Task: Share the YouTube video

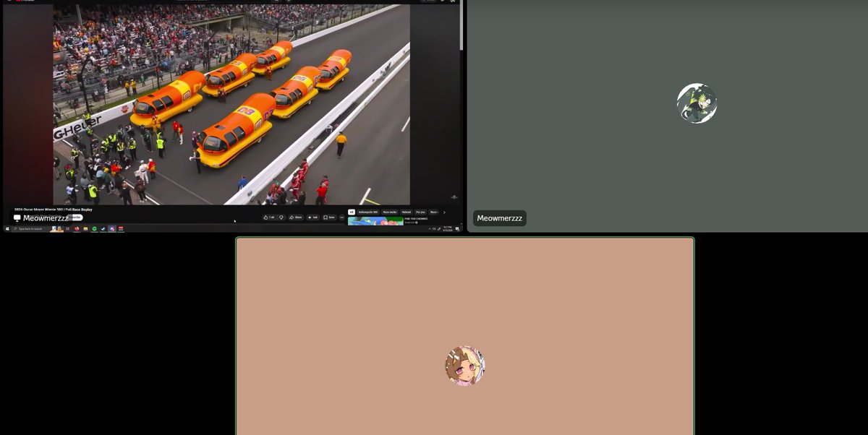Action: click(x=296, y=217)
